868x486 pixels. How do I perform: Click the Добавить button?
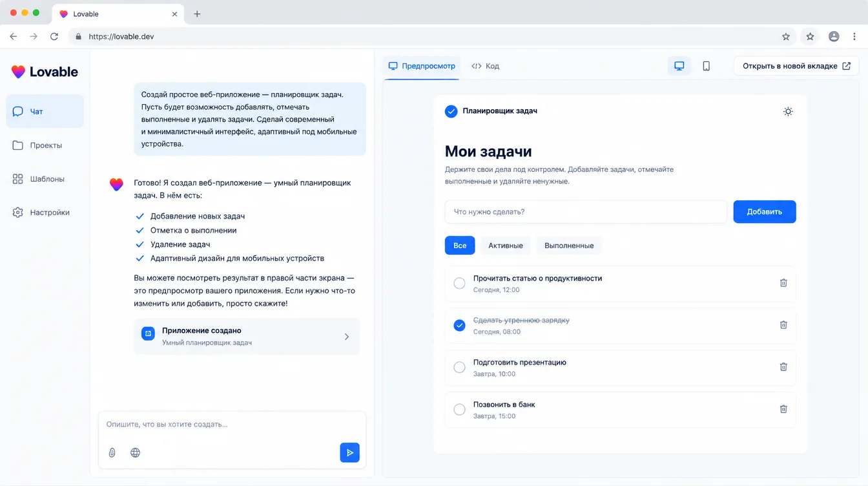point(765,212)
